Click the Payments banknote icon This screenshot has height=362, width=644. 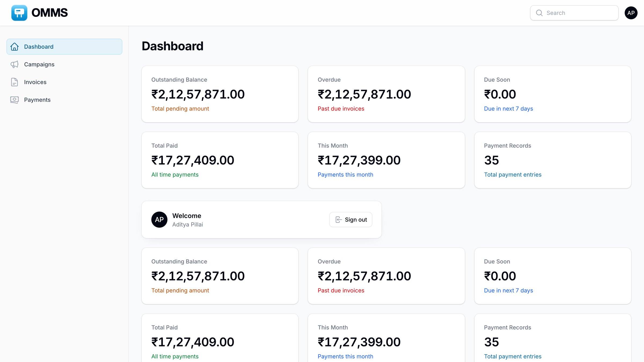tap(14, 100)
